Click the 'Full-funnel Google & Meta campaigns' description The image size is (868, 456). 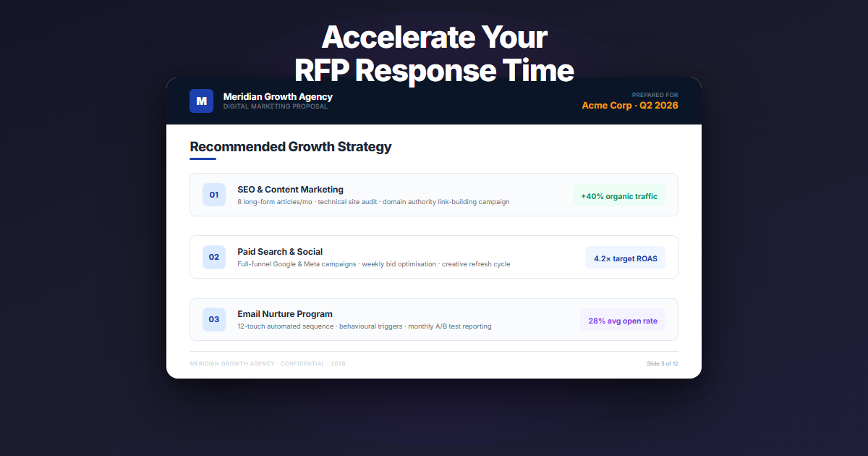[x=374, y=264]
